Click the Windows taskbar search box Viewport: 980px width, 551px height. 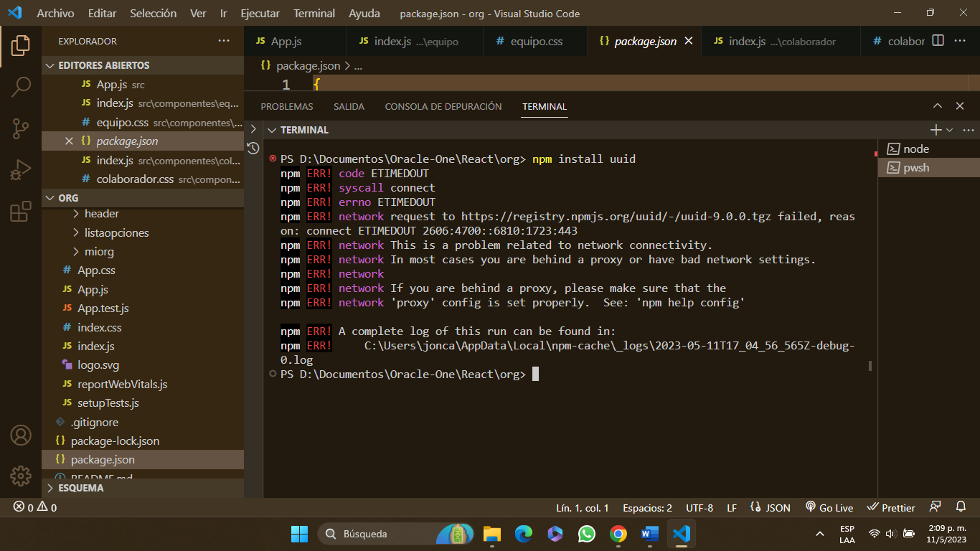(x=395, y=534)
